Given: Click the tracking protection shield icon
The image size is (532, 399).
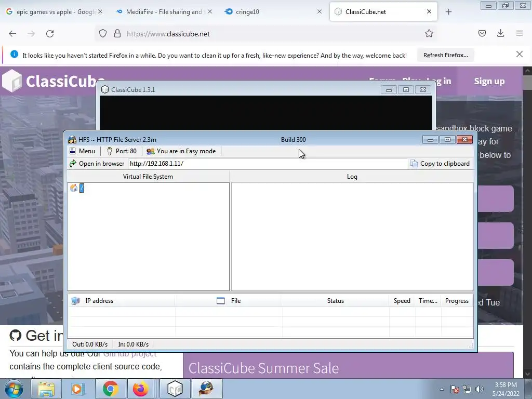Looking at the screenshot, I should pos(103,34).
